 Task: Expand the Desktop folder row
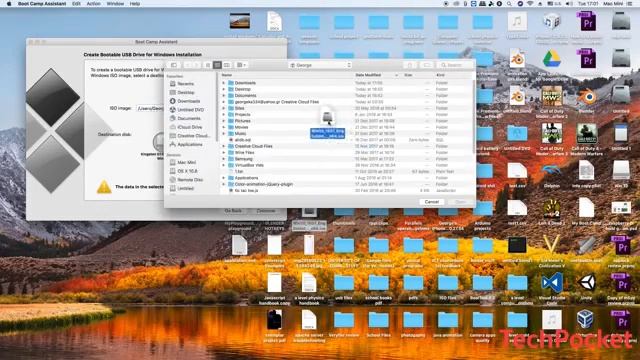pyautogui.click(x=224, y=89)
